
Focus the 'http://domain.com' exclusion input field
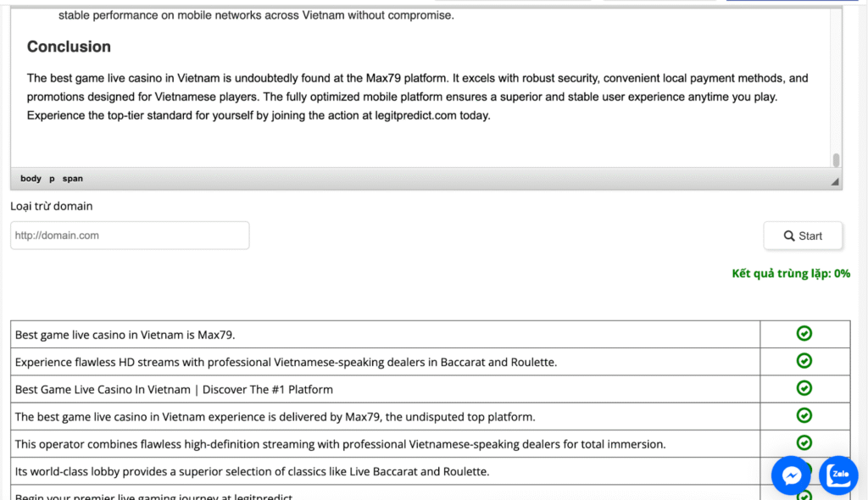click(130, 236)
